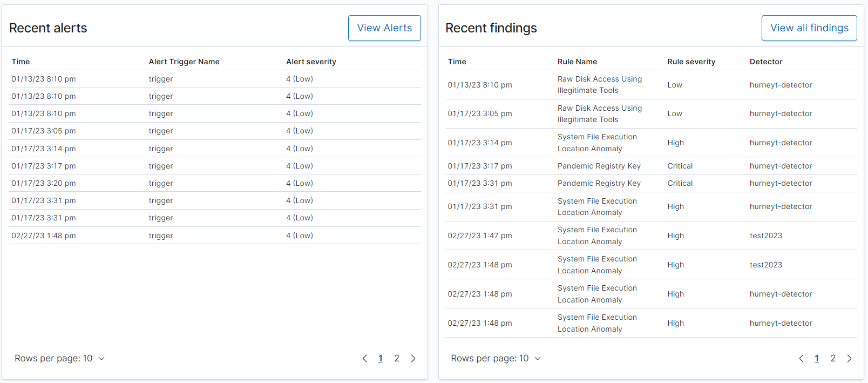Go to next page in Recent alerts
Screen dimensions: 868x383
[x=413, y=359]
